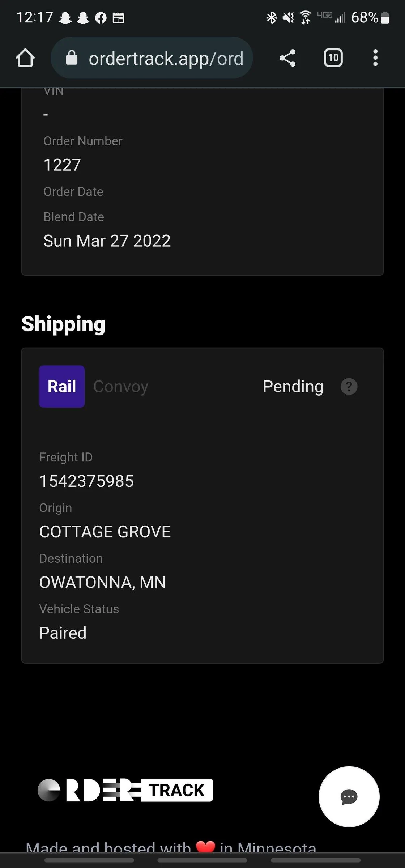Open the three-dot browser menu

coord(375,58)
